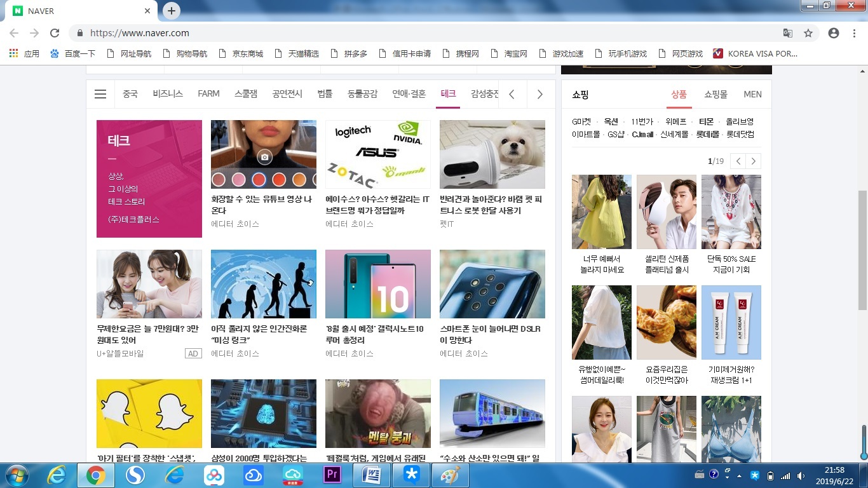Open the Chrome profile icon

coord(834,33)
